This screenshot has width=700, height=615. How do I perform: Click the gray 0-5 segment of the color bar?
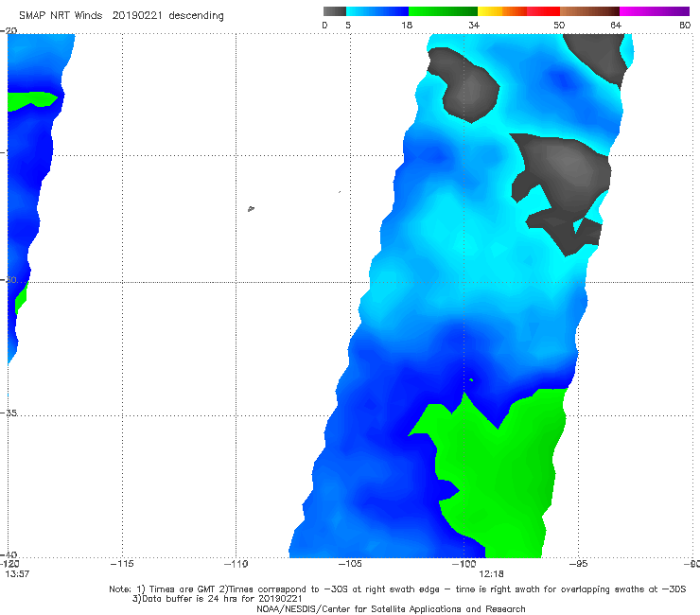pyautogui.click(x=335, y=11)
